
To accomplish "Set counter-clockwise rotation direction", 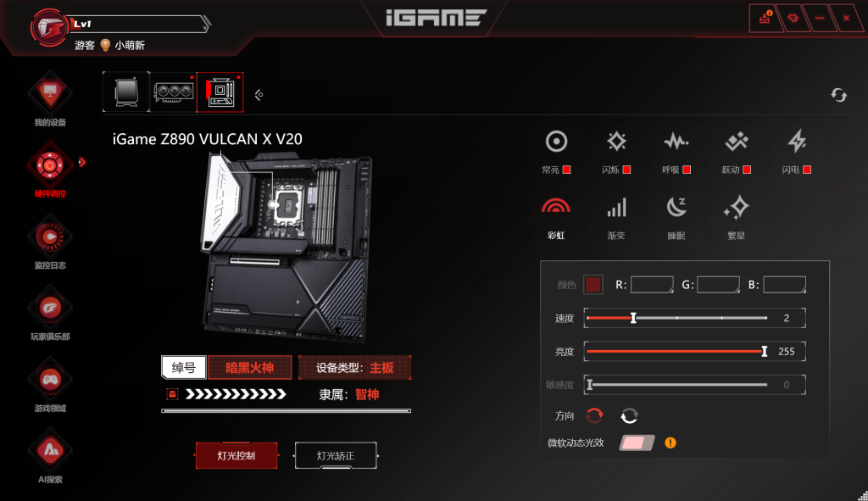I will click(630, 415).
